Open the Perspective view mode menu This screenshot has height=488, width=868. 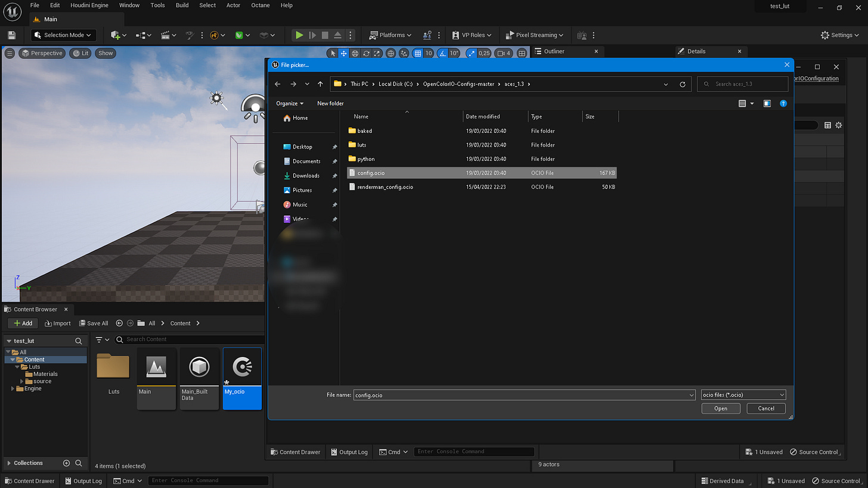click(x=42, y=53)
